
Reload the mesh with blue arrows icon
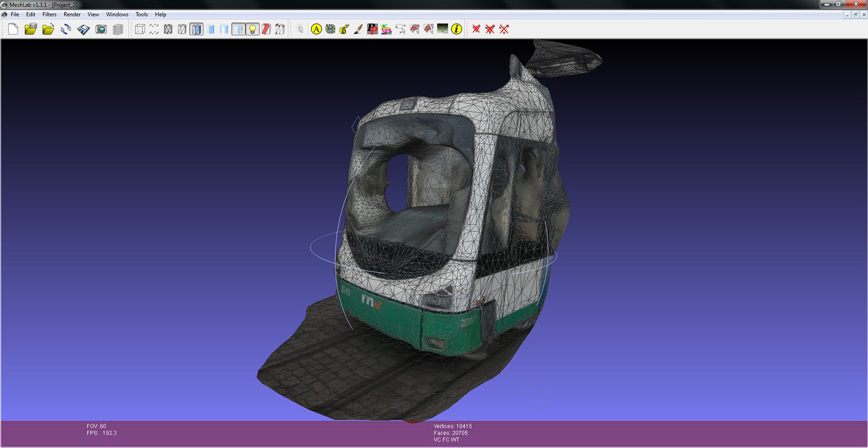pyautogui.click(x=66, y=29)
